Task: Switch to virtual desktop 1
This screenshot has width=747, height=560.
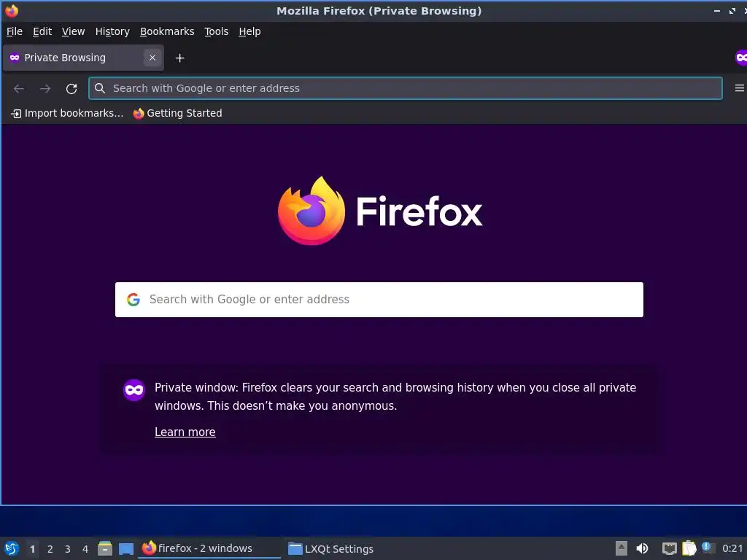Action: pyautogui.click(x=32, y=549)
